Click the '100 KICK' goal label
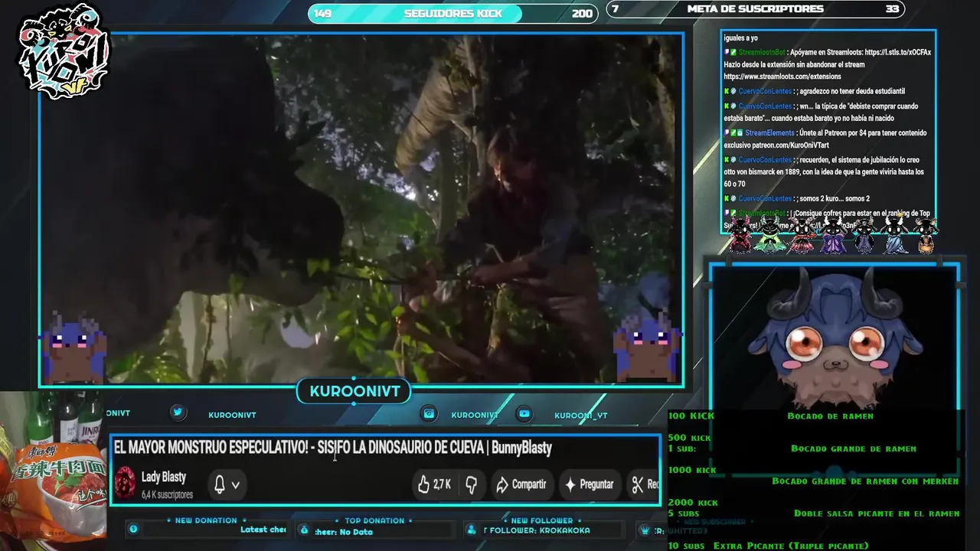 pyautogui.click(x=691, y=416)
